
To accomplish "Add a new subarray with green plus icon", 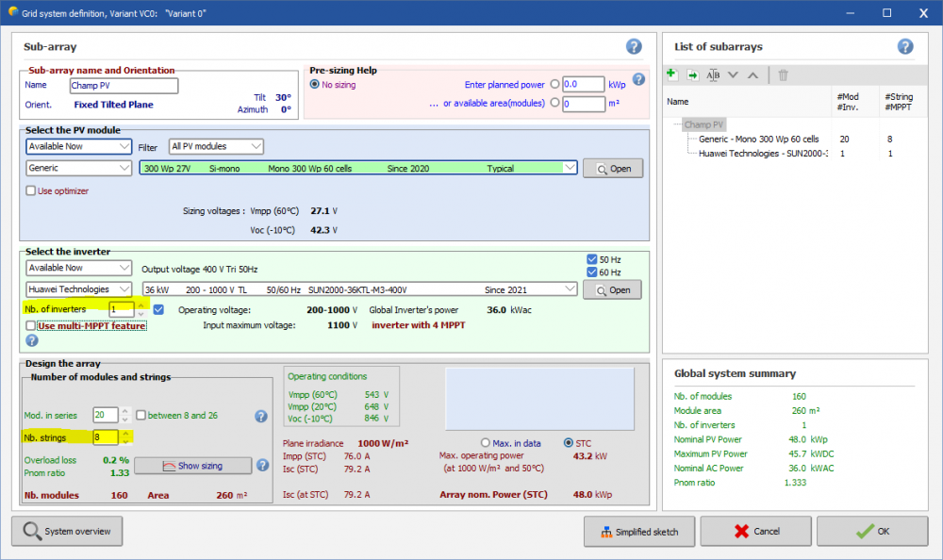I will click(x=672, y=74).
